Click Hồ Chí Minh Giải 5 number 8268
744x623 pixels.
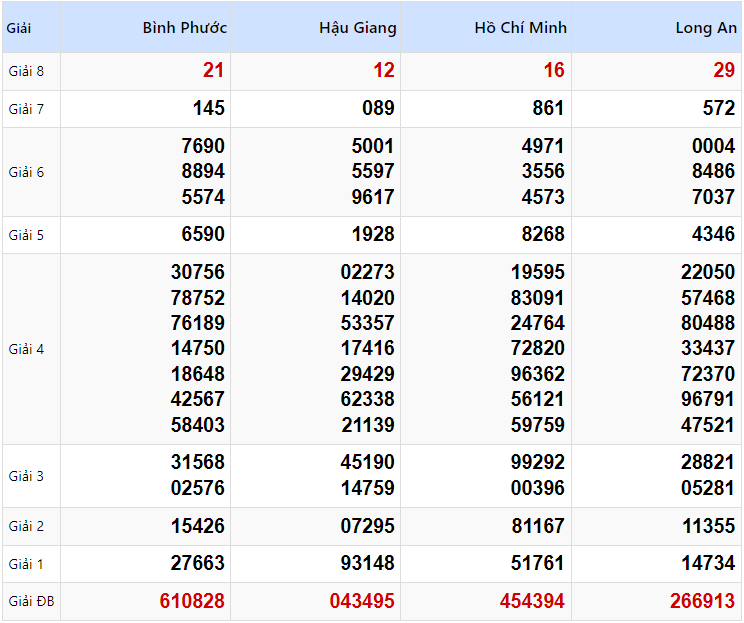[543, 235]
